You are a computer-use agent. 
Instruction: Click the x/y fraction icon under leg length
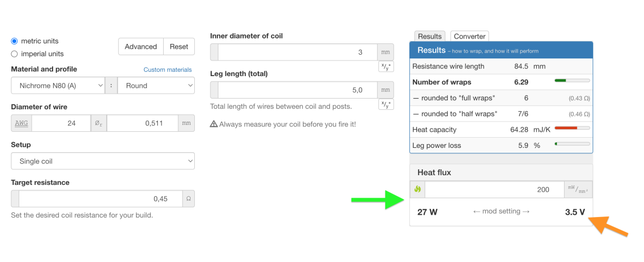pos(386,104)
